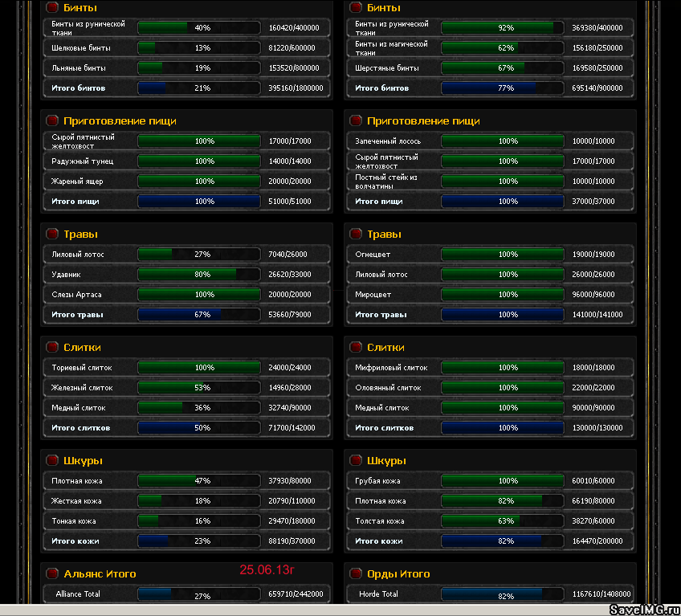The height and width of the screenshot is (616, 681).
Task: Select the Слезы Артаса row label
Action: 77,295
